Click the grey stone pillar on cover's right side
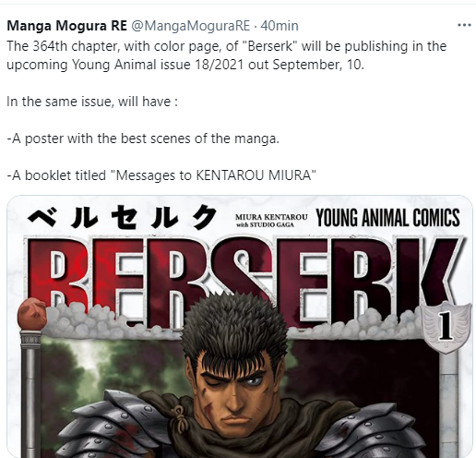476x458 pixels. [449, 400]
